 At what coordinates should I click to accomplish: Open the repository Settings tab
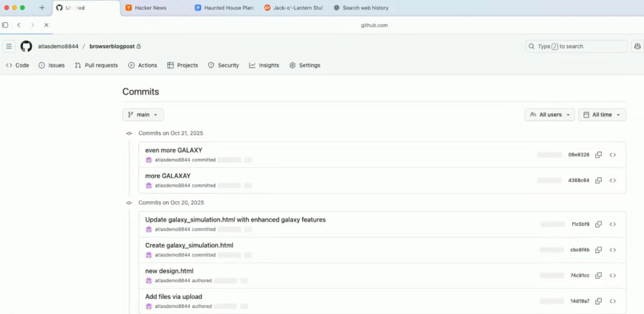coord(305,65)
